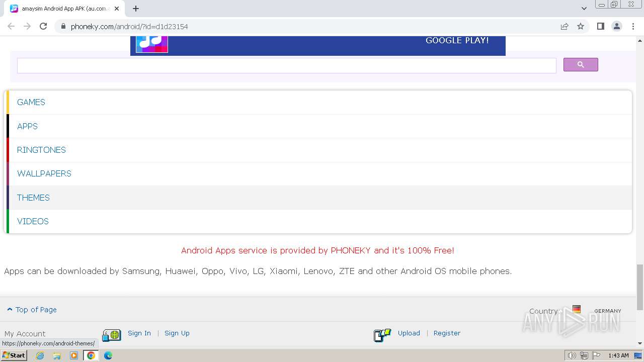The width and height of the screenshot is (644, 362).
Task: Reload the page with refresh icon
Action: [x=43, y=26]
